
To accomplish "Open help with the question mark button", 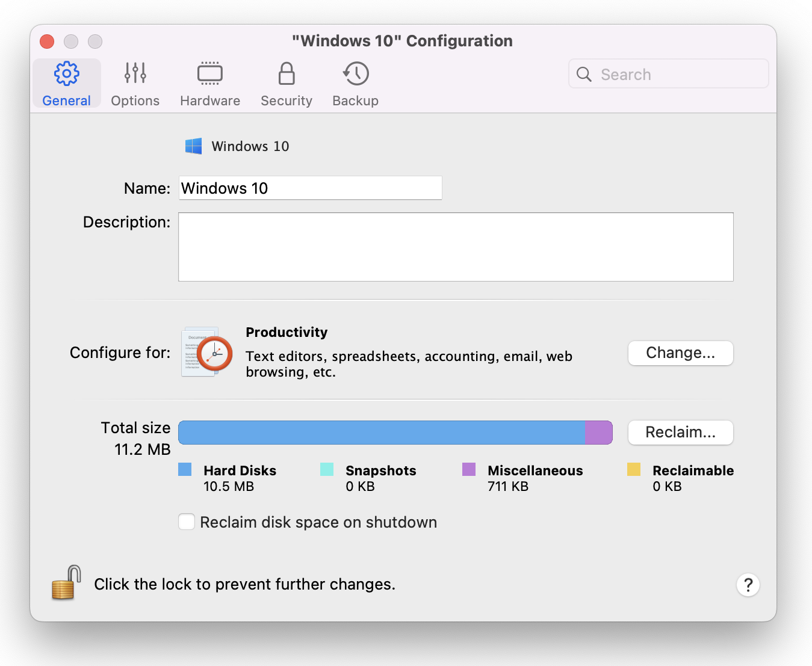I will point(748,585).
